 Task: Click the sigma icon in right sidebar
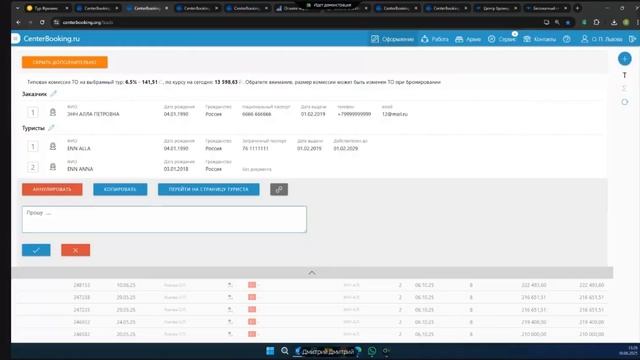(x=624, y=88)
